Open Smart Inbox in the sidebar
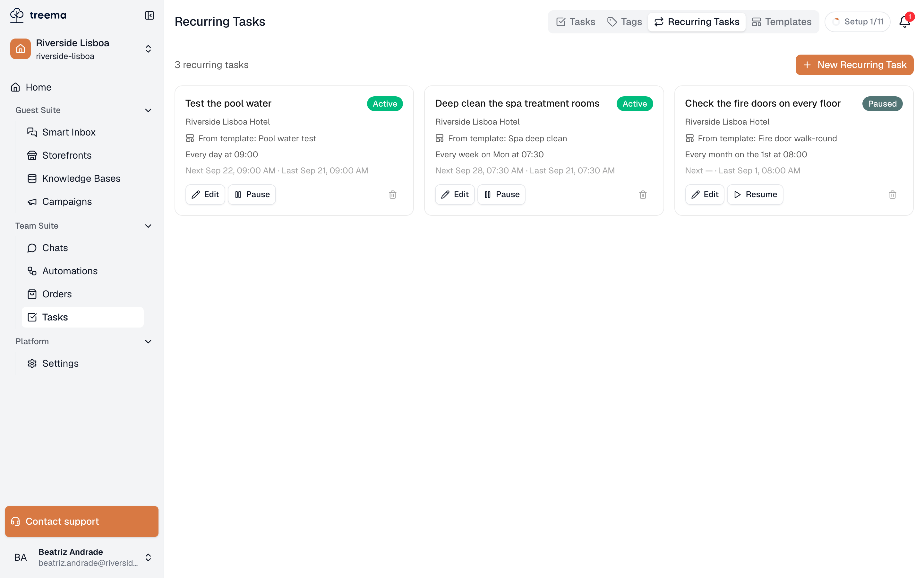 [x=82, y=132]
